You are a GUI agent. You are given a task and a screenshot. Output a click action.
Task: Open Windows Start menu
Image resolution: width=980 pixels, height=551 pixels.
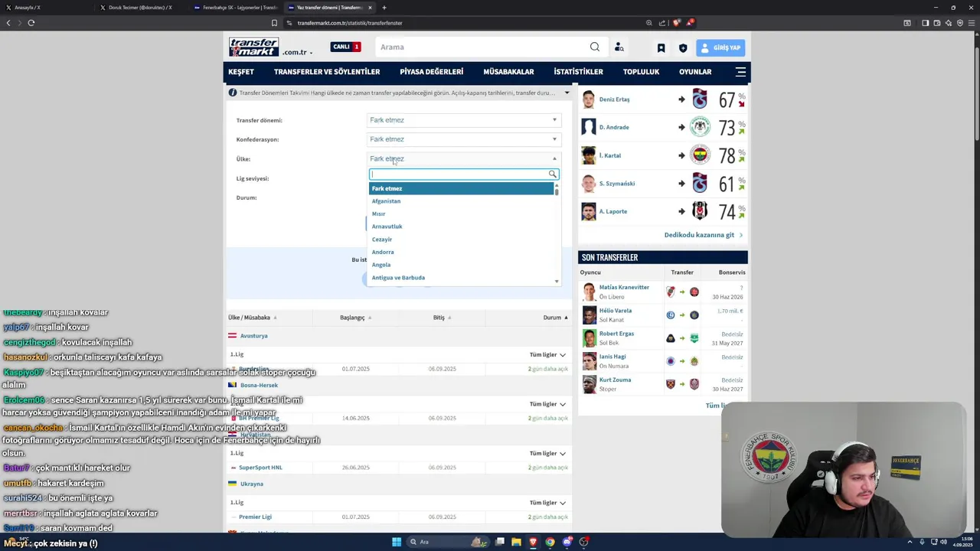tap(397, 542)
